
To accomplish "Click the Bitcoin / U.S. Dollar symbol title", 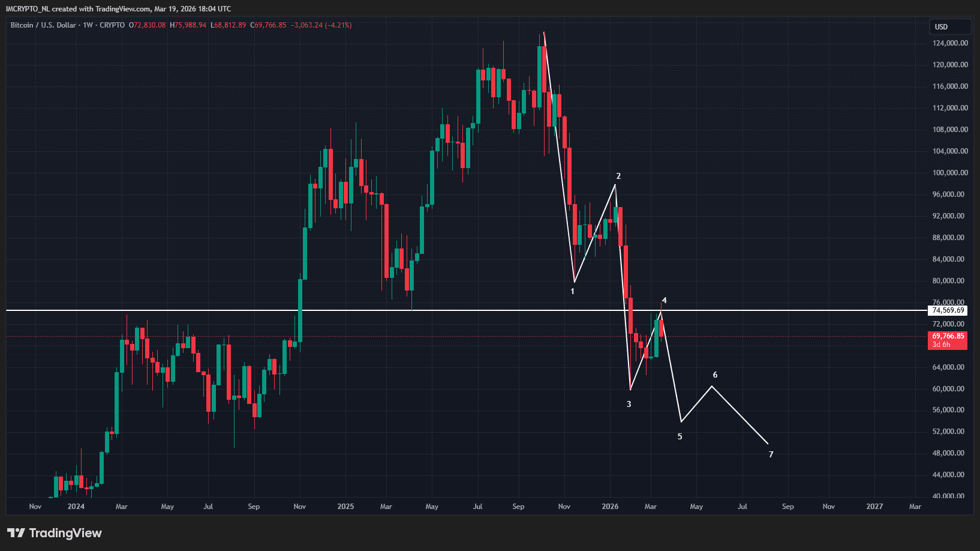I will click(x=43, y=25).
